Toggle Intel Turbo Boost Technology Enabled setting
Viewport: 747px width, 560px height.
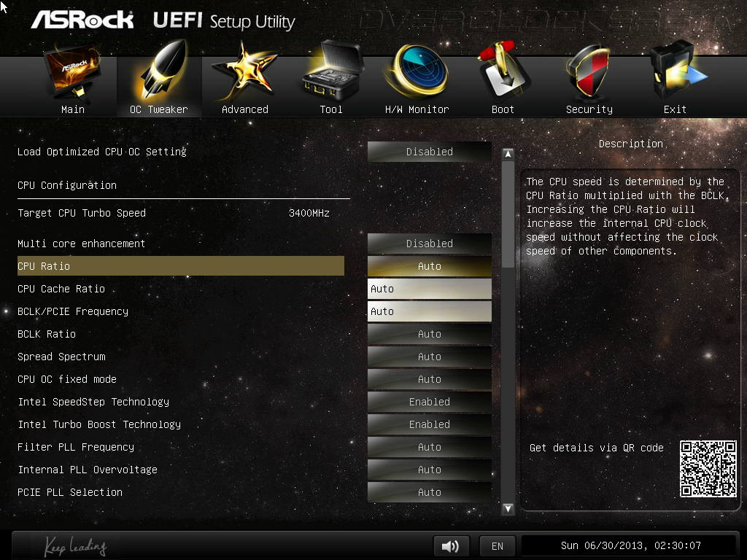[429, 424]
